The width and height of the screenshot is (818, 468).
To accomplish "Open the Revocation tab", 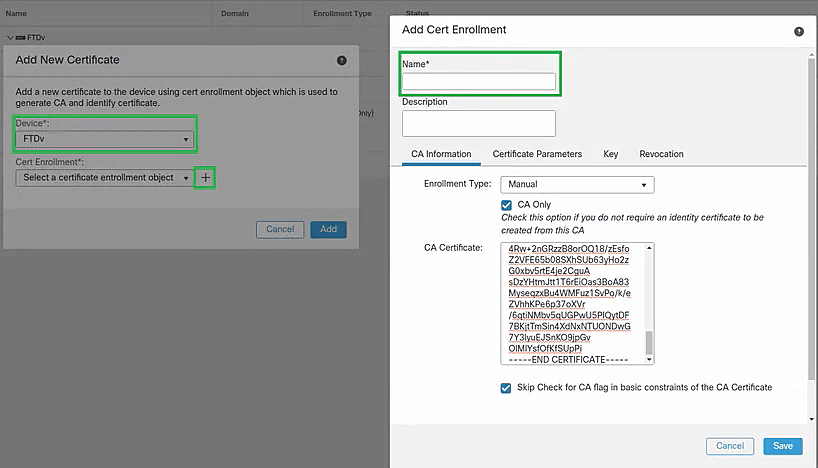I will (x=661, y=154).
